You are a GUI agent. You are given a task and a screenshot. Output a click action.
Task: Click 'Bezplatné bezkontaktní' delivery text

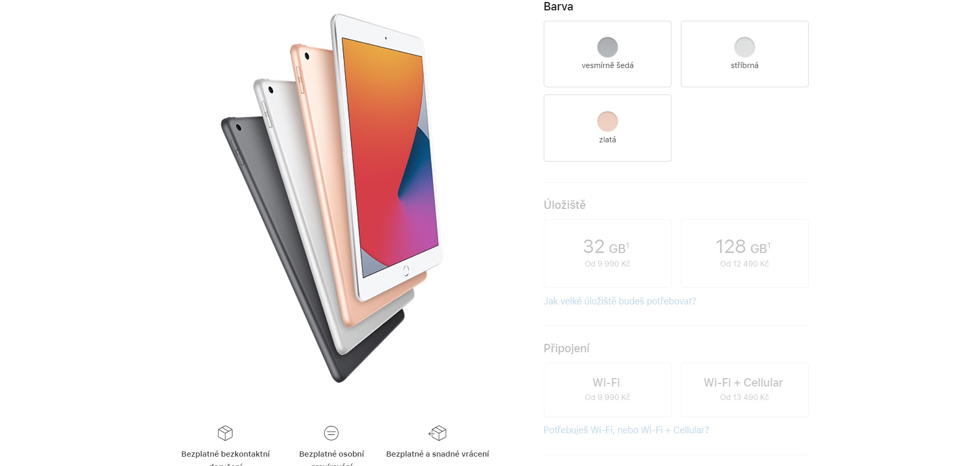point(225,454)
